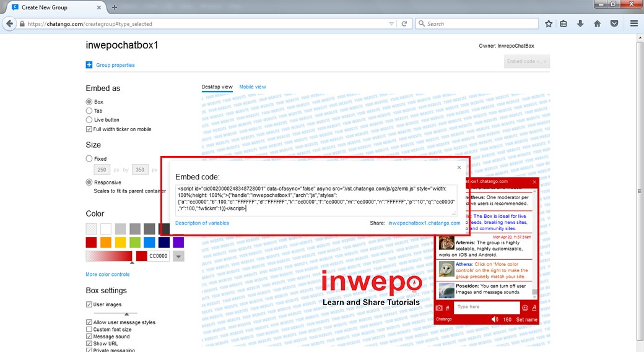The image size is (644, 352).
Task: Open a new browser tab
Action: click(x=115, y=7)
